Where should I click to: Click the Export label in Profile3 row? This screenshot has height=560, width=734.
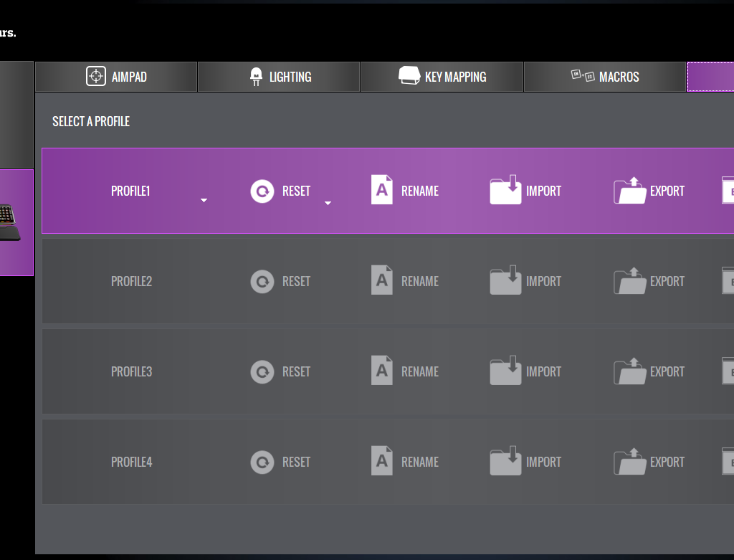[x=667, y=372]
